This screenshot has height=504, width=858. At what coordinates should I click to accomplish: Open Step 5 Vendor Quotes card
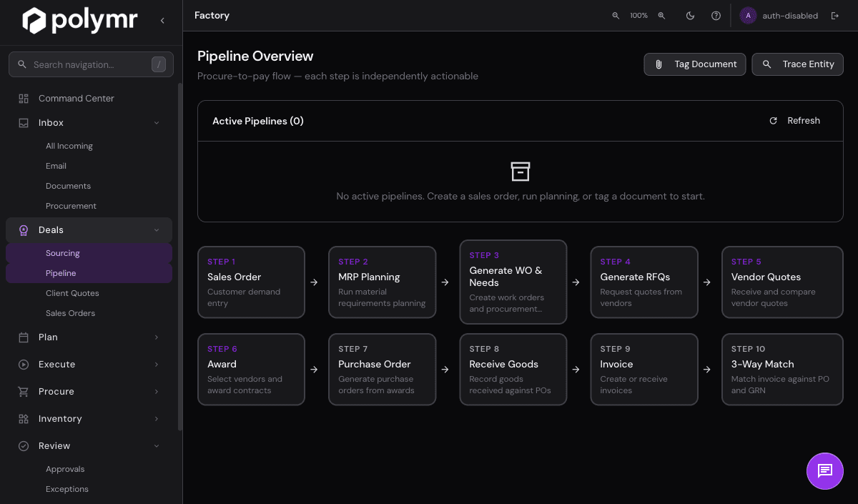pos(782,282)
